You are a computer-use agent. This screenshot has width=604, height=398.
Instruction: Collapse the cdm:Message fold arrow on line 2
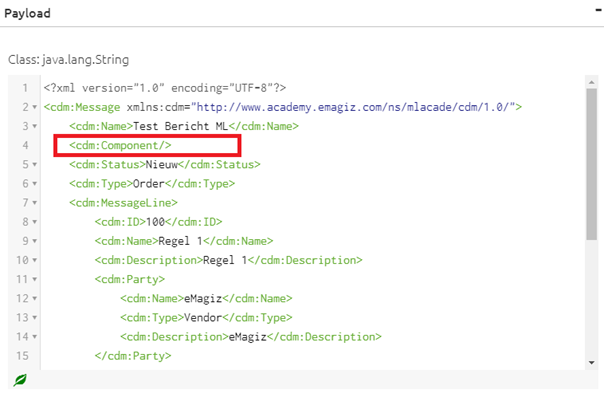coord(34,107)
